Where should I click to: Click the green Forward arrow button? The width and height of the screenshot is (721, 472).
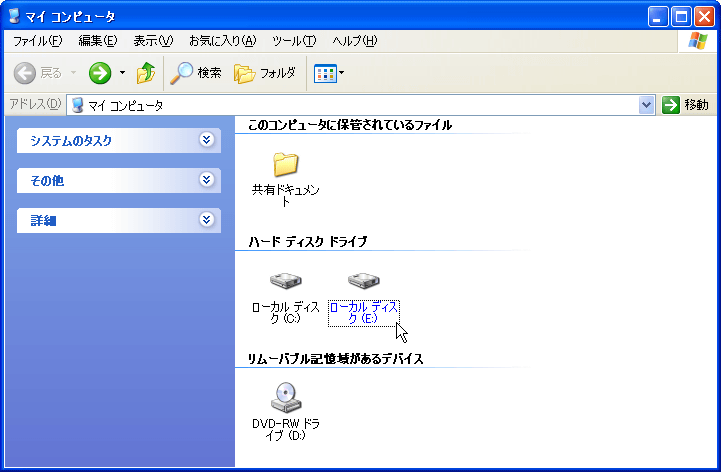click(100, 73)
